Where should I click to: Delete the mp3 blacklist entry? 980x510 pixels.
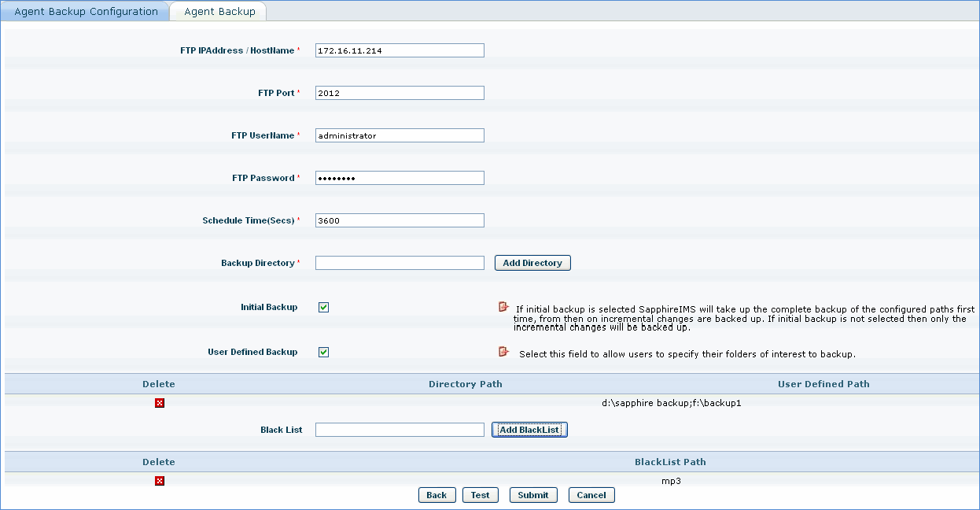point(160,481)
